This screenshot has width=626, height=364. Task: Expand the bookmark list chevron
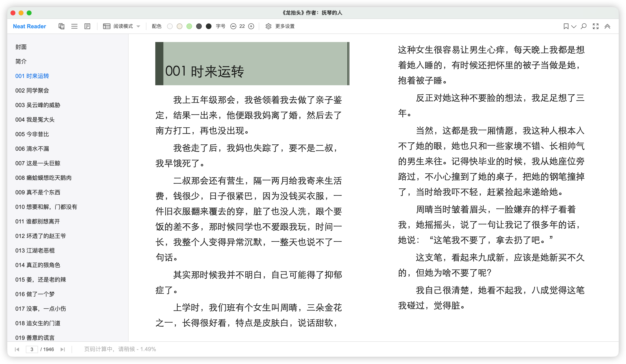click(x=574, y=26)
